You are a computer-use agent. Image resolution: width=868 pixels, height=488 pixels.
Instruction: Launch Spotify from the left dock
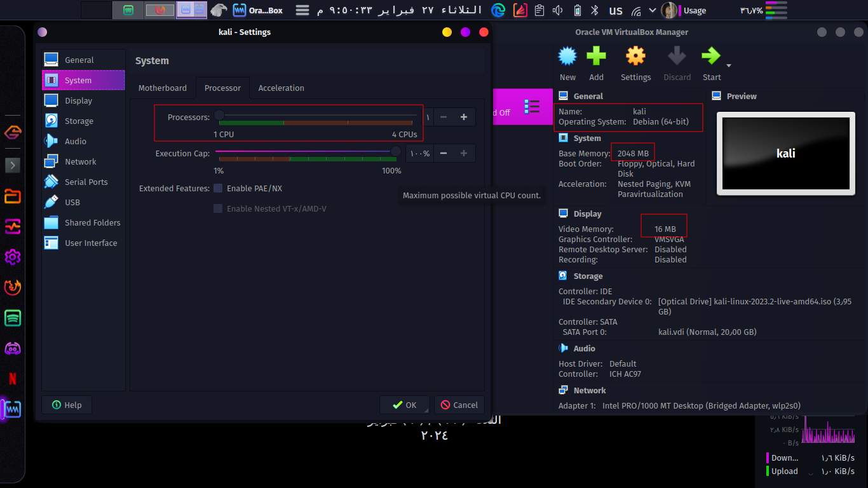point(13,318)
